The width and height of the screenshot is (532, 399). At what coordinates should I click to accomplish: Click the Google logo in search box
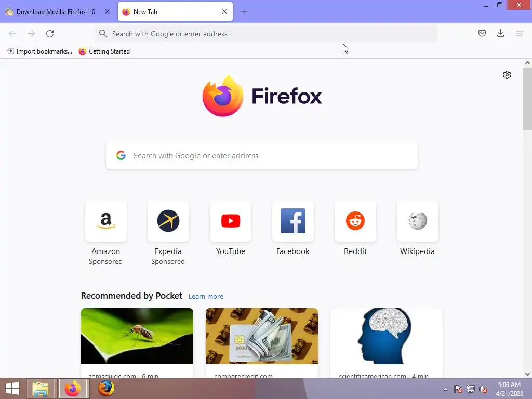click(x=121, y=155)
